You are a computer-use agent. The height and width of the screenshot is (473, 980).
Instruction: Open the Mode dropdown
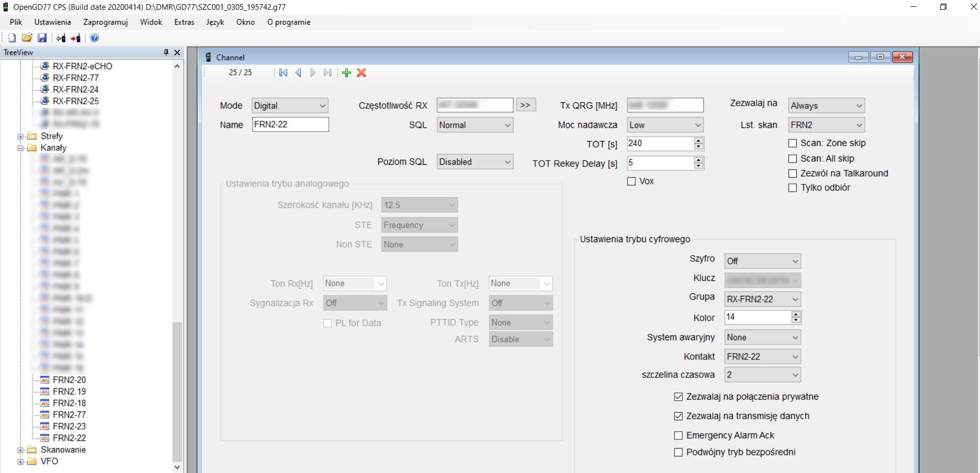290,106
